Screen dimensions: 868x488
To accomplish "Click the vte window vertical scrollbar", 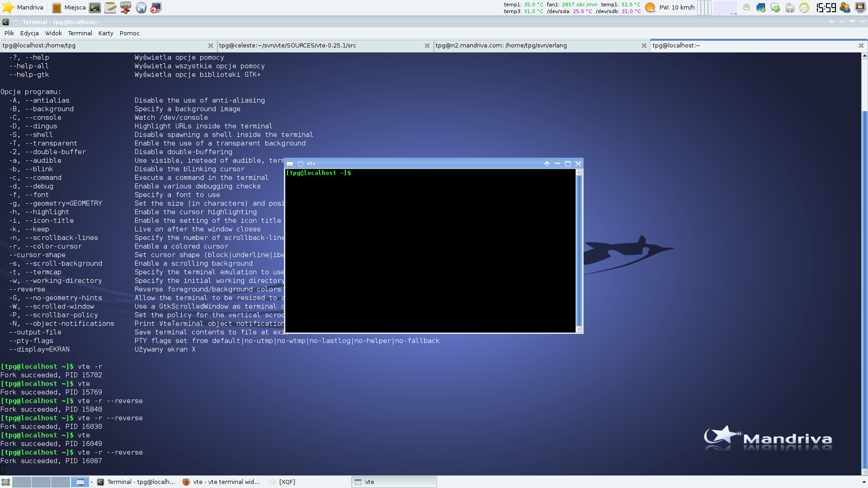I will click(579, 251).
